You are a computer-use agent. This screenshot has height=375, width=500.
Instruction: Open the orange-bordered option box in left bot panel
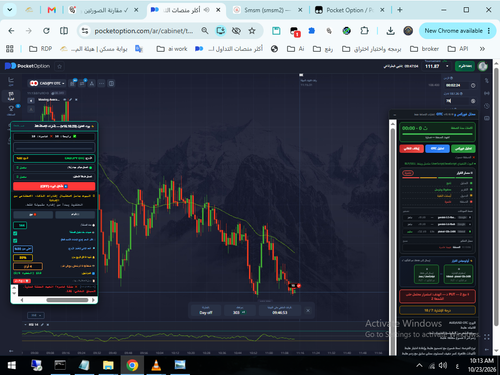tap(28, 266)
